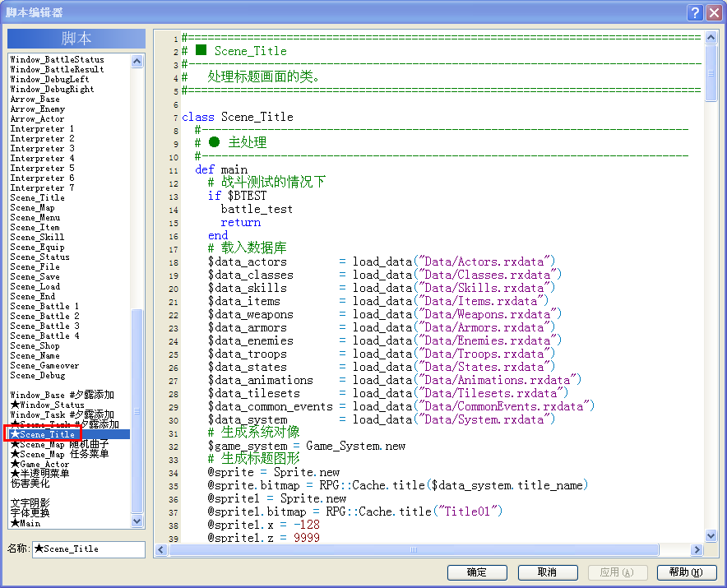Select the ★Game_Actor script
Image resolution: width=727 pixels, height=588 pixels.
pos(39,464)
